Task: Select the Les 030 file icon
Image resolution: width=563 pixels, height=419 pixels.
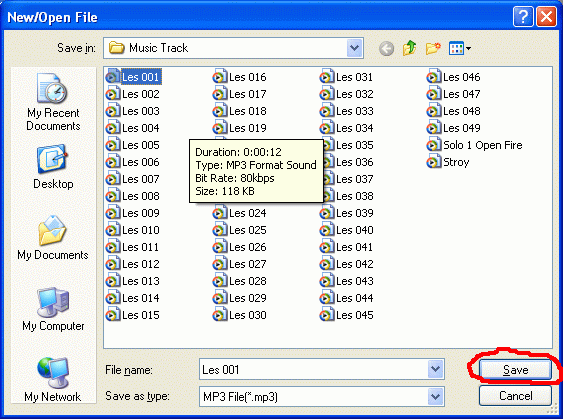Action: tap(219, 315)
